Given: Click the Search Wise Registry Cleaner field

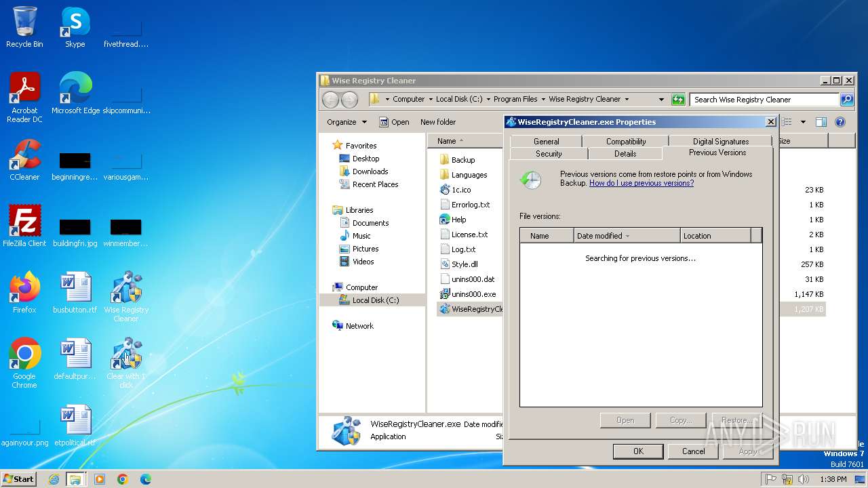Looking at the screenshot, I should tap(764, 100).
